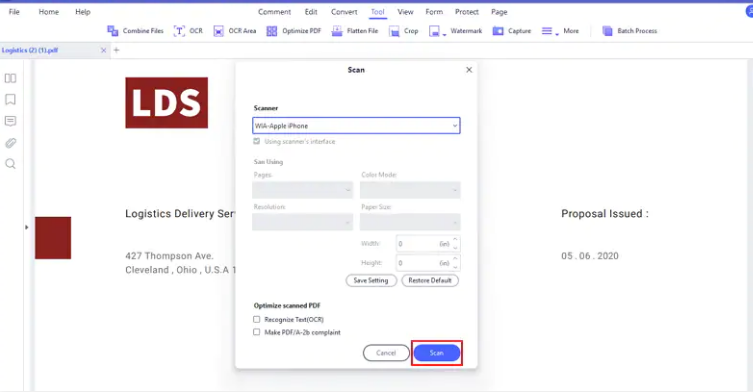Click the Height stepper arrows
This screenshot has height=392, width=753.
[455, 263]
